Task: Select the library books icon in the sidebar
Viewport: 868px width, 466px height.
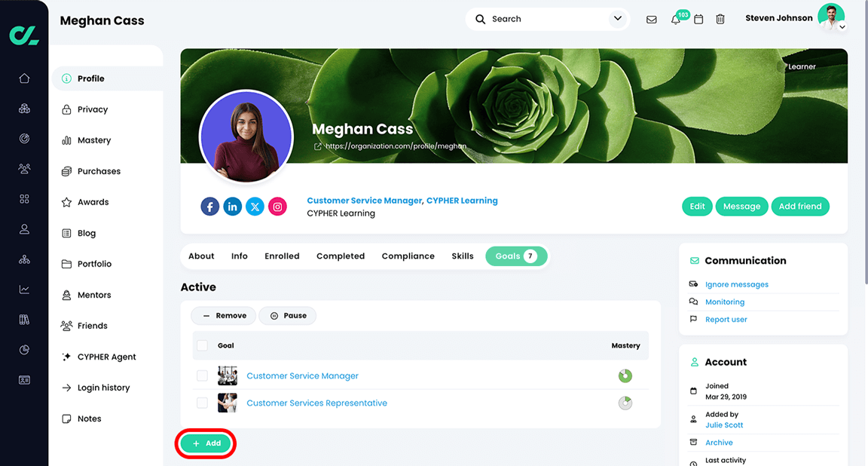Action: pos(24,319)
